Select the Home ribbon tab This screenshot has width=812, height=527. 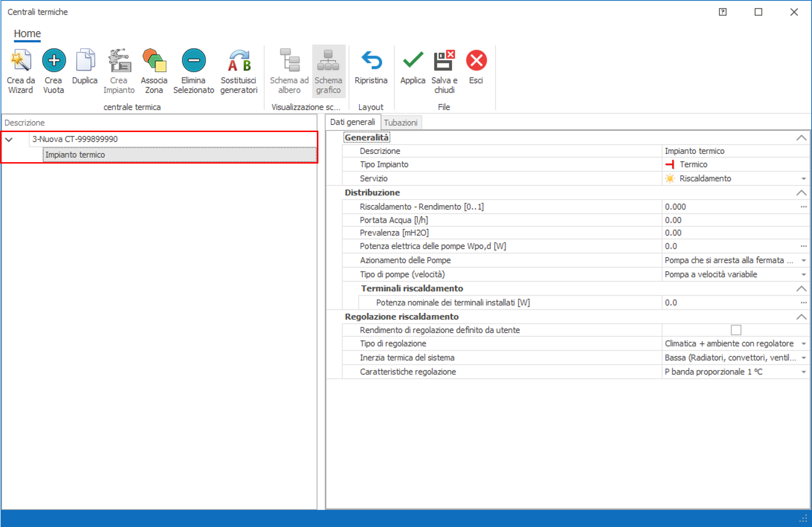27,34
